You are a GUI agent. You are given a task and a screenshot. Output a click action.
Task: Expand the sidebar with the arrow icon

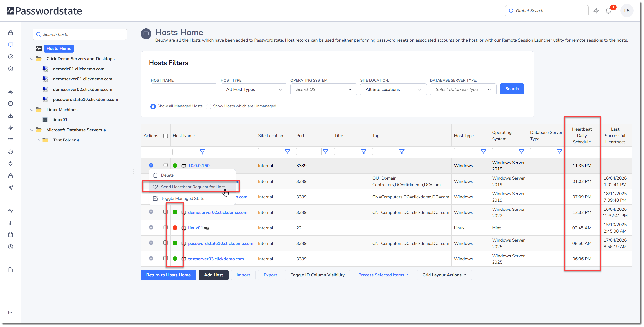coord(10,312)
